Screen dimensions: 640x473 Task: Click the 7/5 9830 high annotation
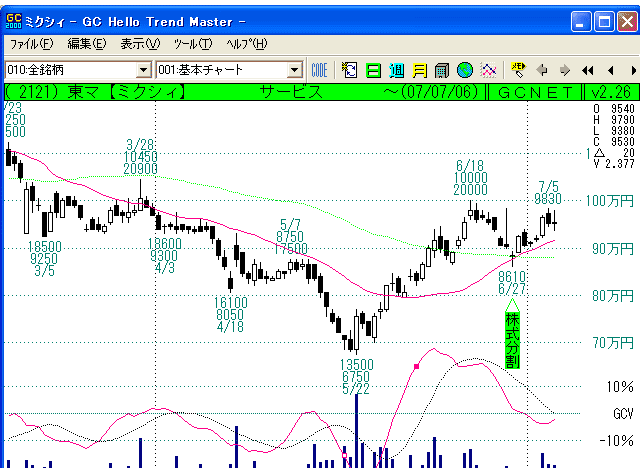(548, 193)
